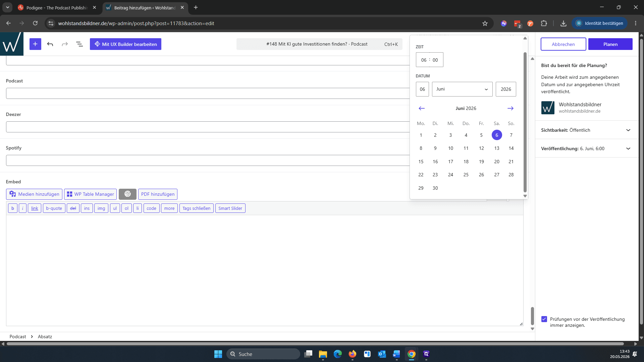Click the redo arrow icon
The height and width of the screenshot is (362, 644).
(x=65, y=44)
